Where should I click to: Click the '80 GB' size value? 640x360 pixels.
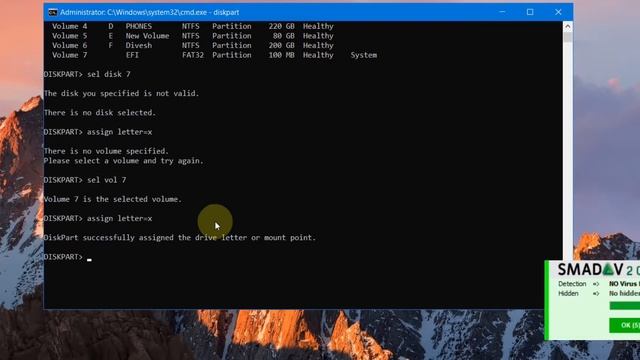coord(284,36)
